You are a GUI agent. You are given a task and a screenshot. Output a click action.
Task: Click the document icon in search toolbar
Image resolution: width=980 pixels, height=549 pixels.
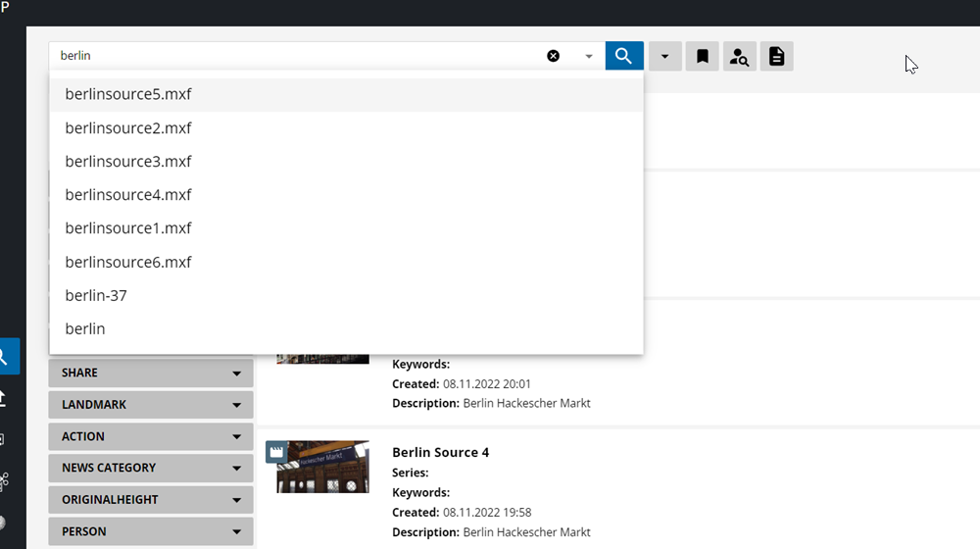(776, 57)
